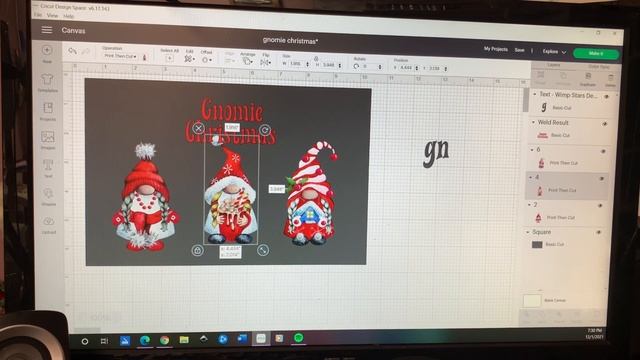Open the Flip dropdown
This screenshot has width=640, height=360.
pyautogui.click(x=265, y=62)
